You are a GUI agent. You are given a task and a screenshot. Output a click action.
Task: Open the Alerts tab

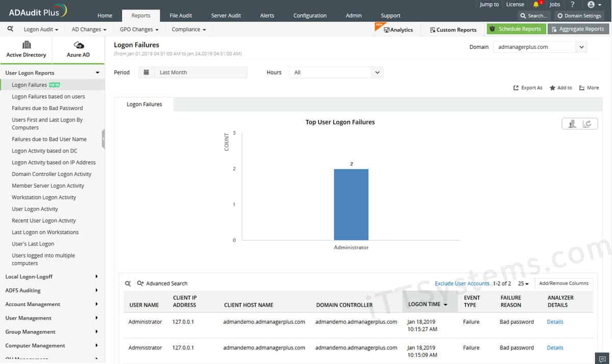pyautogui.click(x=267, y=15)
